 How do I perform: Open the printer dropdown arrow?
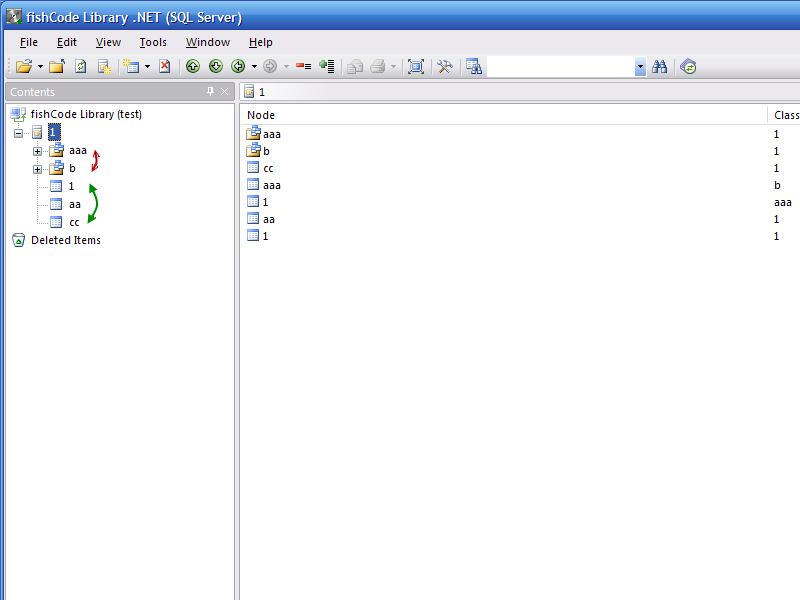coord(393,66)
